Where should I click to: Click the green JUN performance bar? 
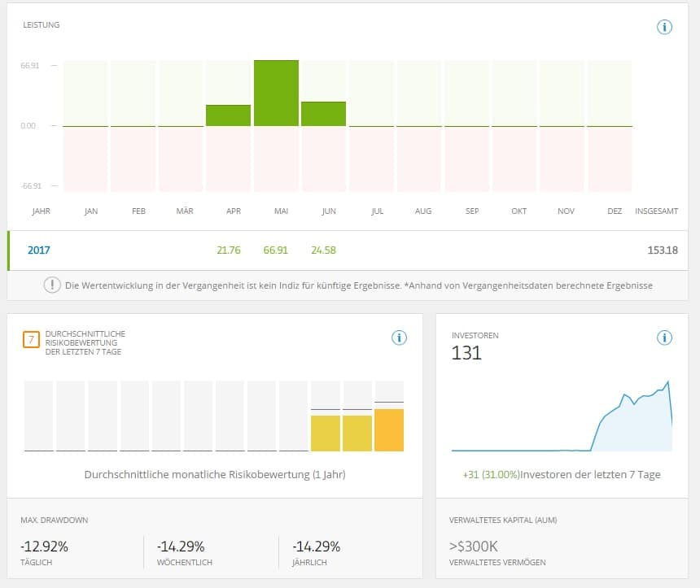(323, 114)
